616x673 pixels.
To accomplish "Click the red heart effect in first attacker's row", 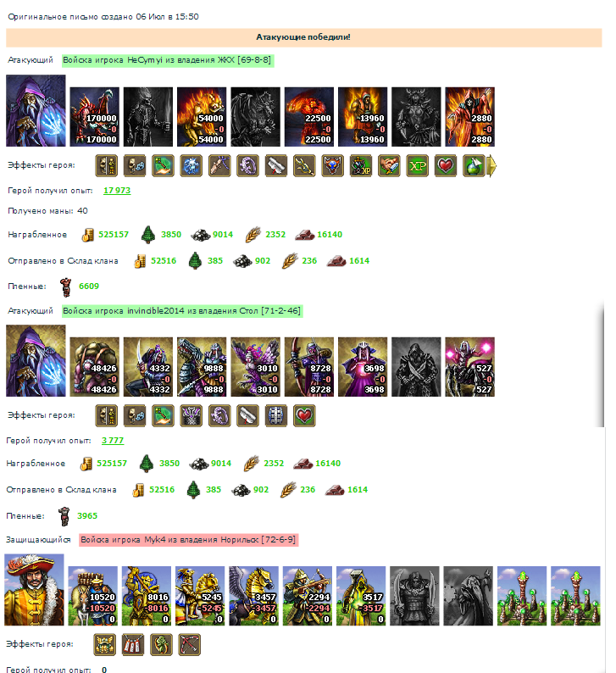I will (x=446, y=165).
